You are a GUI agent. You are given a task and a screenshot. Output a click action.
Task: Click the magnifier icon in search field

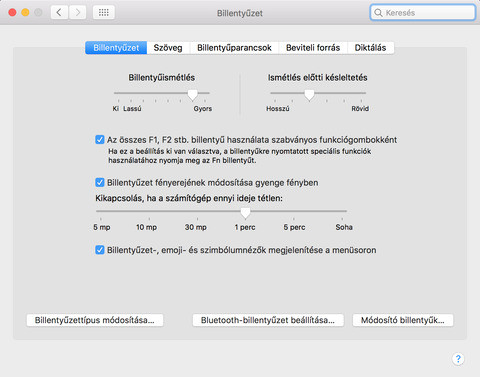tap(378, 13)
